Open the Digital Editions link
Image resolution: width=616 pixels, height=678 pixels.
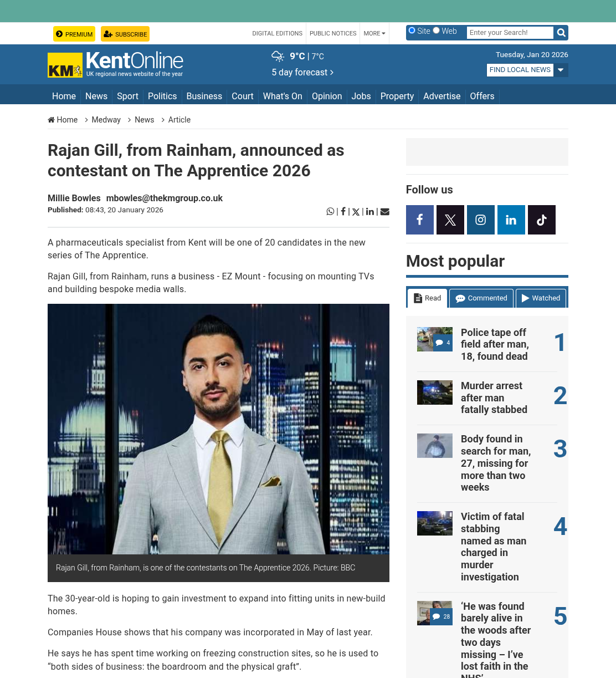tap(278, 33)
